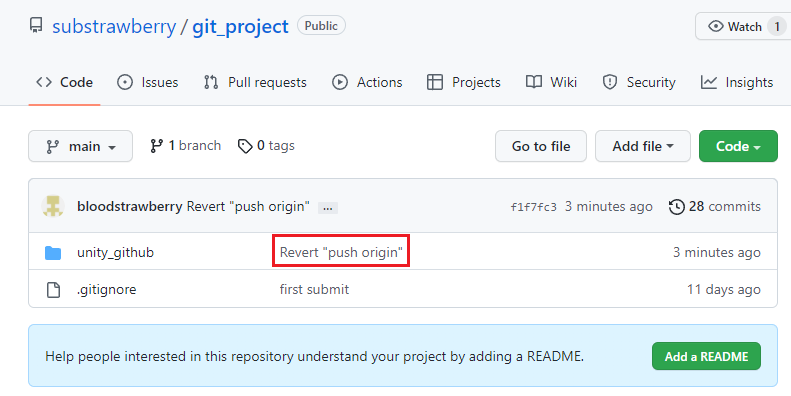Switch to the Security tab
The image size is (791, 396).
tap(639, 82)
